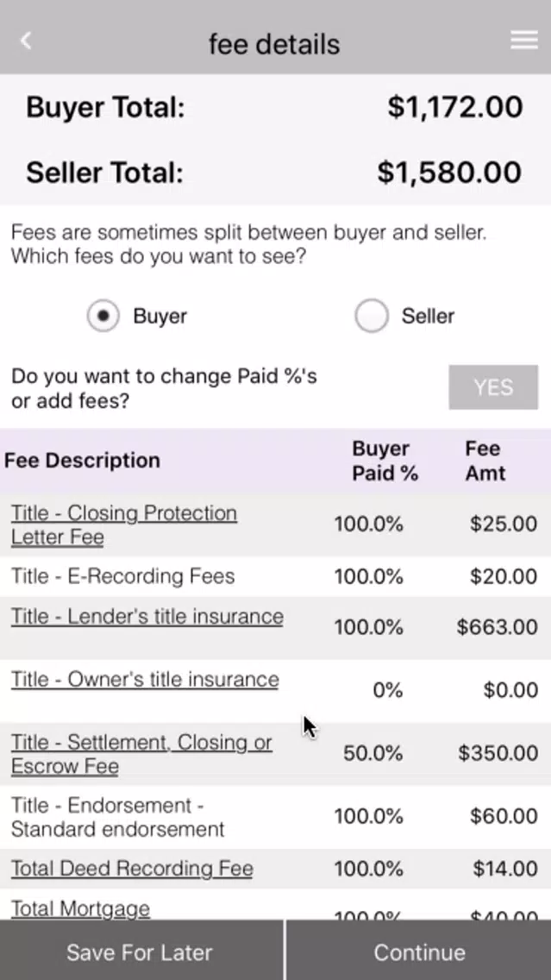Click the Standard endorsement fee row
This screenshot has width=551, height=980.
276,817
